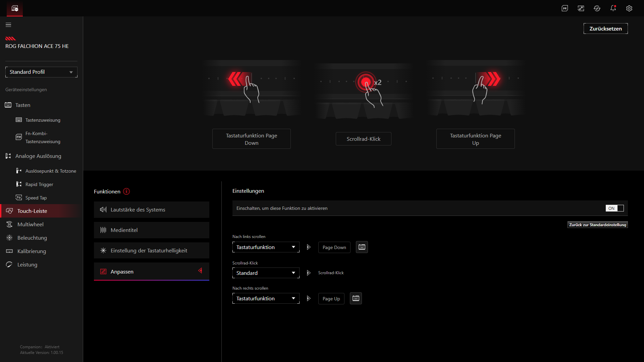This screenshot has width=644, height=362.
Task: Click the macro icon in top bar
Action: tap(565, 8)
